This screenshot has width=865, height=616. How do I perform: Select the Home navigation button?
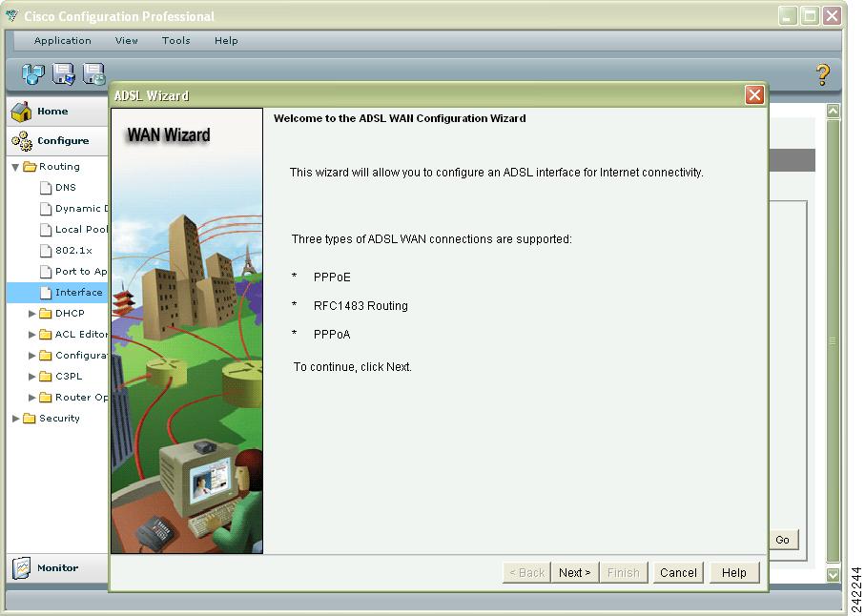(57, 112)
